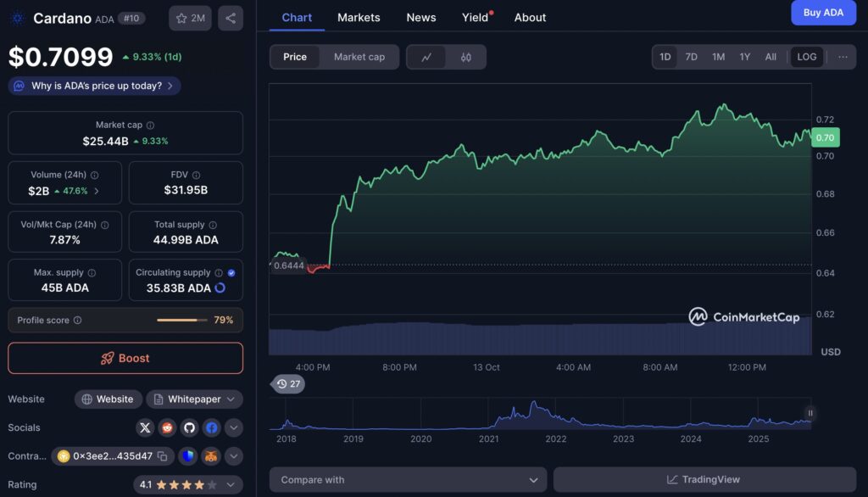Click the #10 rank badge

click(131, 19)
